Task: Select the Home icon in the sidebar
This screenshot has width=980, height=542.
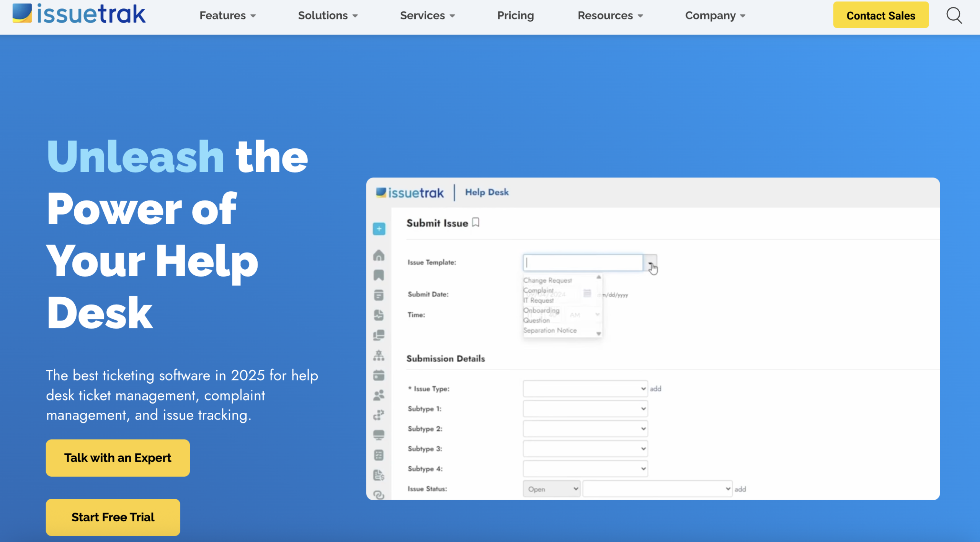Action: pos(379,255)
